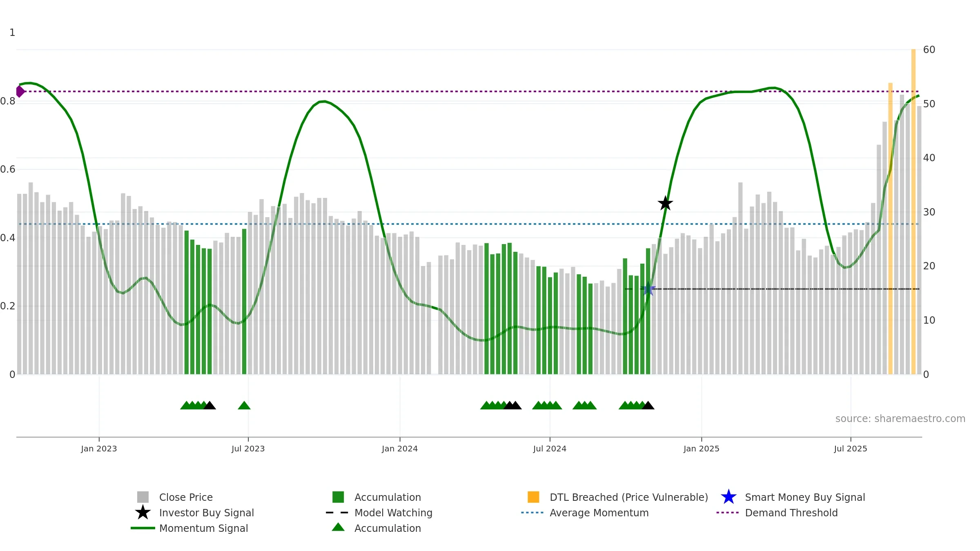
Task: Click the Close Price legend label
Action: pyautogui.click(x=186, y=497)
